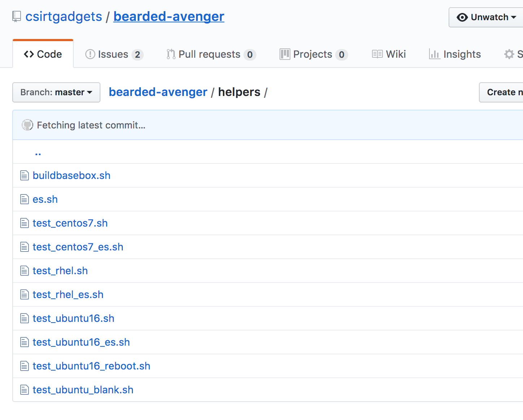The width and height of the screenshot is (523, 420).
Task: Click the eye icon in the Unwatch button
Action: click(462, 17)
